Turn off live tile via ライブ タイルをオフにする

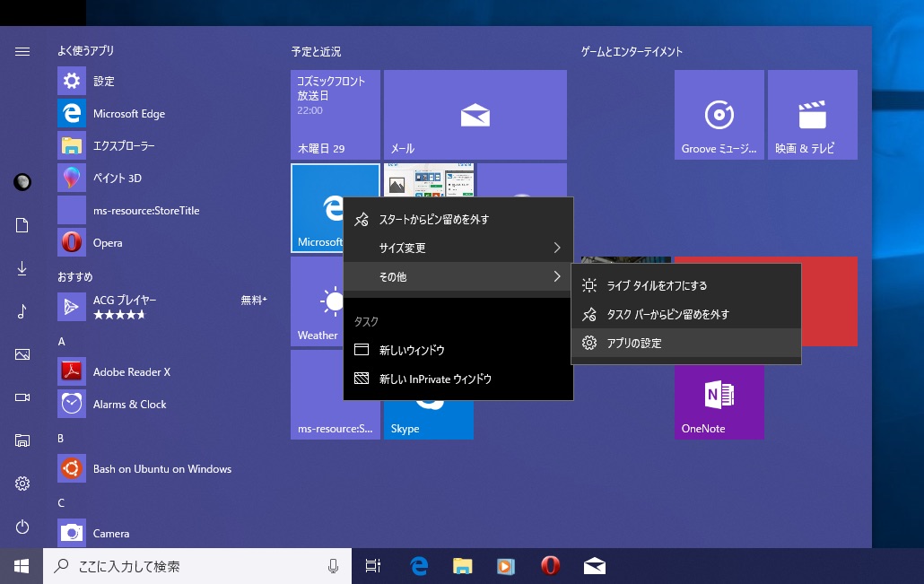click(686, 285)
